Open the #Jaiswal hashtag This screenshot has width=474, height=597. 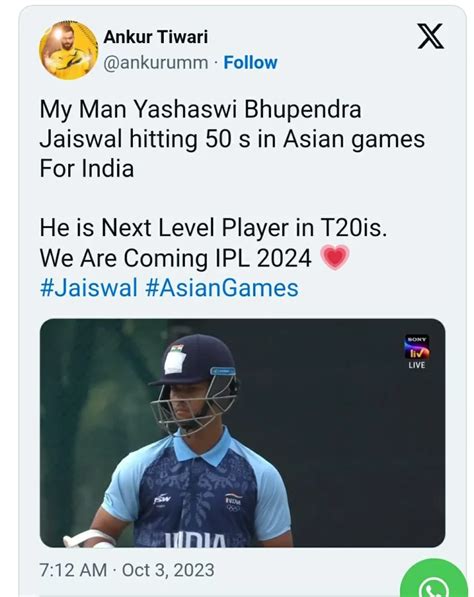point(88,288)
